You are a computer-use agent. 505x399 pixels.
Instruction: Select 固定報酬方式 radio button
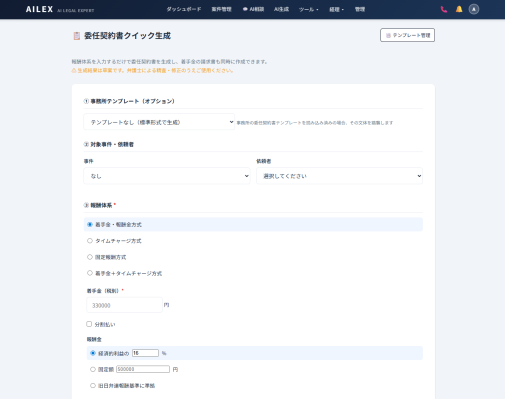[x=90, y=257]
